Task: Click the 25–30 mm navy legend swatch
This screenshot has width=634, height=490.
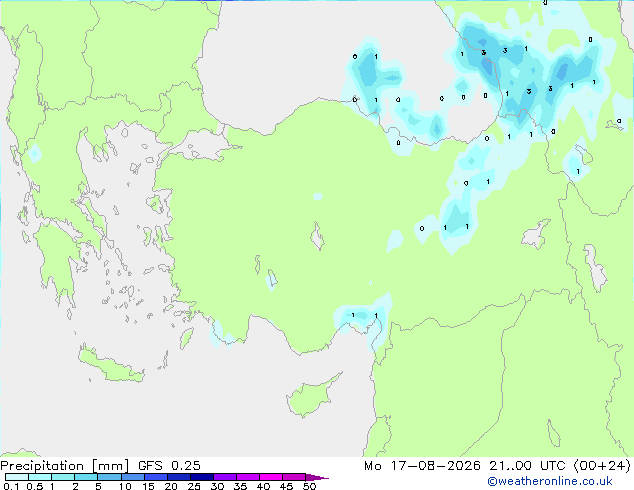Action: [x=202, y=477]
